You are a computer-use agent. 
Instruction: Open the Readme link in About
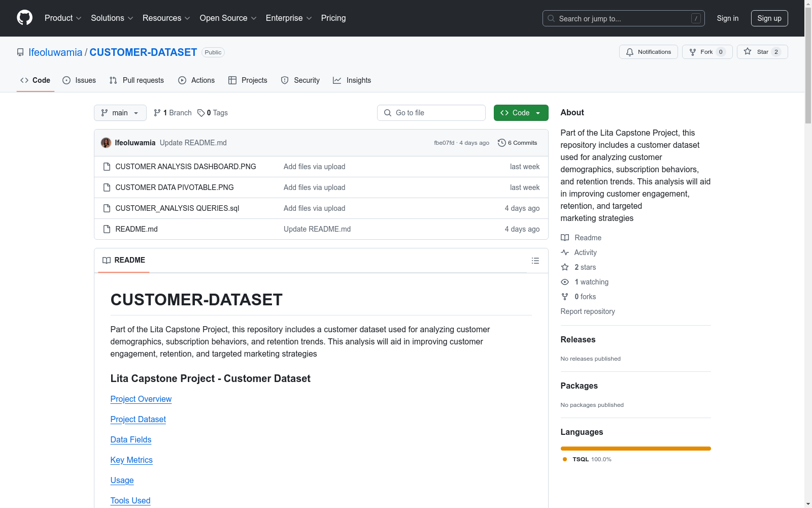pyautogui.click(x=581, y=238)
